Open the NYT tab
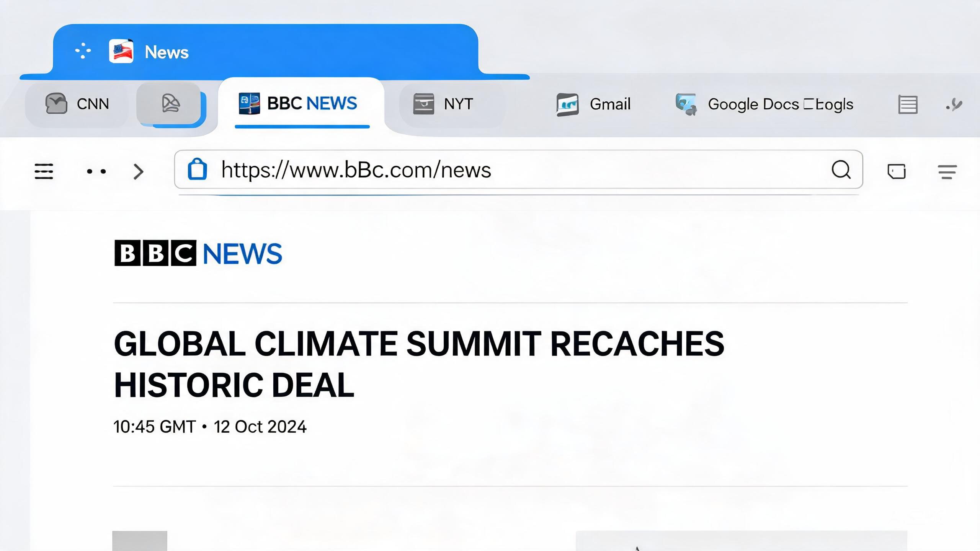Screen dimensions: 980x551 pyautogui.click(x=452, y=104)
